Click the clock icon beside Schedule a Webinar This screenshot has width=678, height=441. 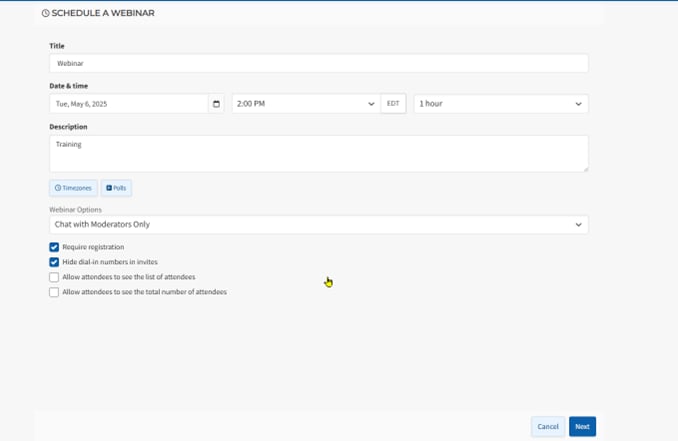pyautogui.click(x=45, y=13)
